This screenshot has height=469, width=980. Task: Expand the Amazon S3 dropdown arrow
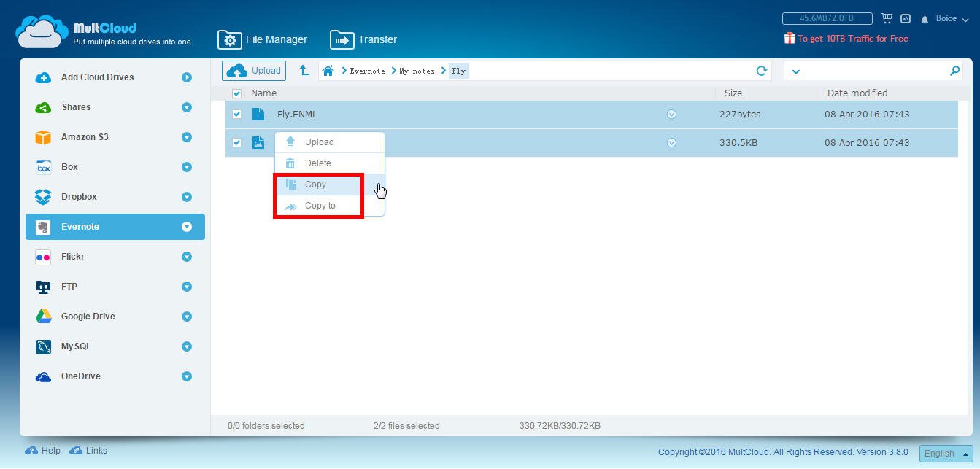click(x=187, y=137)
